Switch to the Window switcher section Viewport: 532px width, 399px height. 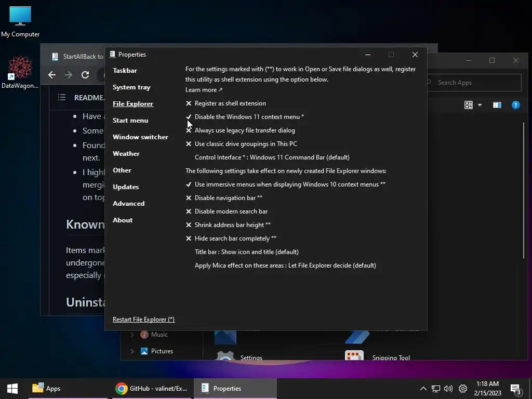(140, 137)
